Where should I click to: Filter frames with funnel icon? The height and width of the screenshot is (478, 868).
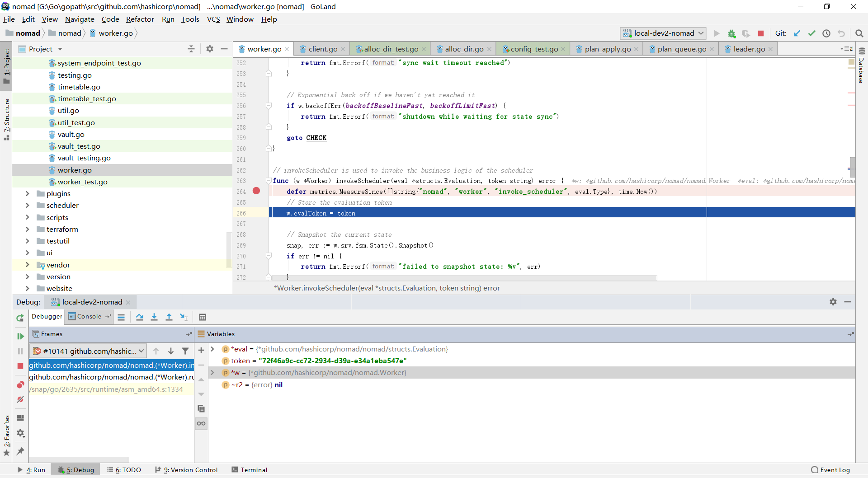point(185,351)
